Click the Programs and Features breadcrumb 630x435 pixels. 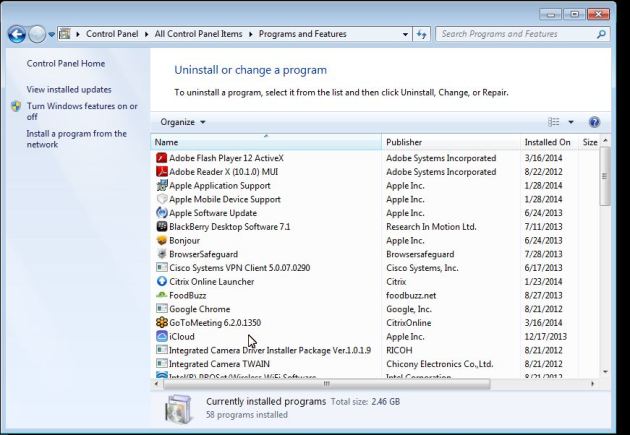pos(303,34)
